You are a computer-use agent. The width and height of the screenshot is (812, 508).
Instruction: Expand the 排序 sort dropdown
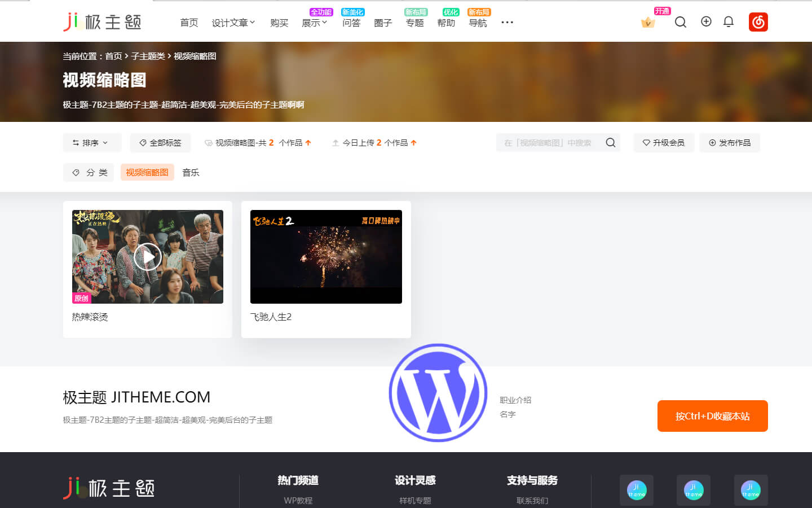pos(91,143)
